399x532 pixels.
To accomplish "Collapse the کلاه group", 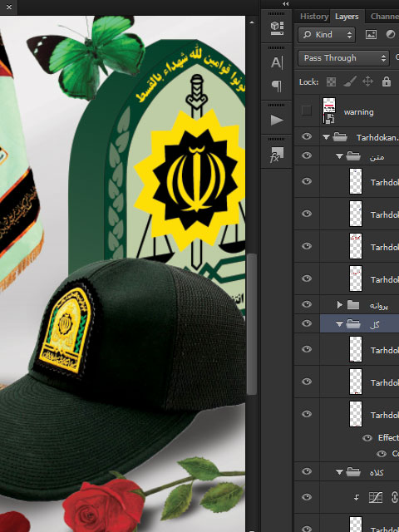I will point(339,472).
